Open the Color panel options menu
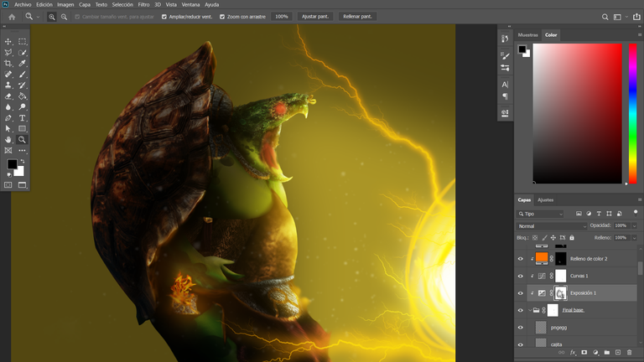Viewport: 644px width, 362px height. click(640, 35)
